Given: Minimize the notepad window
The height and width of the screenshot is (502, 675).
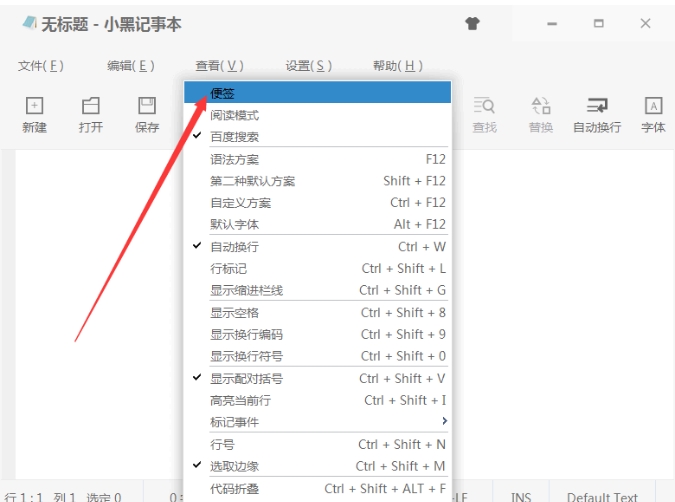Looking at the screenshot, I should [552, 24].
